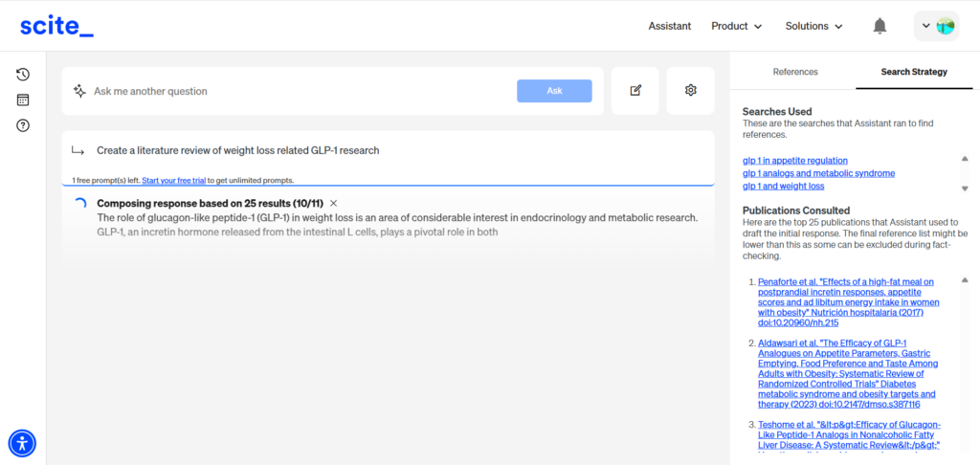Click the Ask button
The height and width of the screenshot is (465, 980).
pos(554,91)
